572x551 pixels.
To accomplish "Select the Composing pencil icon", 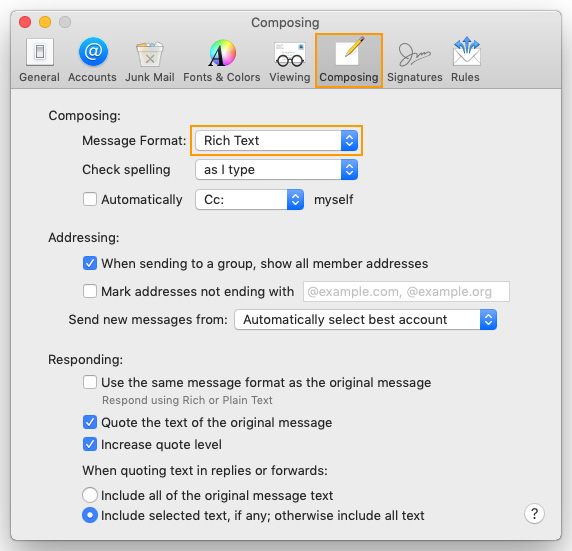I will pyautogui.click(x=349, y=51).
